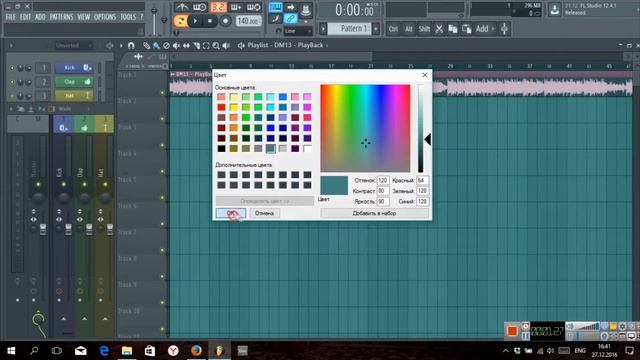
Task: Toggle mute LED on mixer Master track
Action: point(38,185)
